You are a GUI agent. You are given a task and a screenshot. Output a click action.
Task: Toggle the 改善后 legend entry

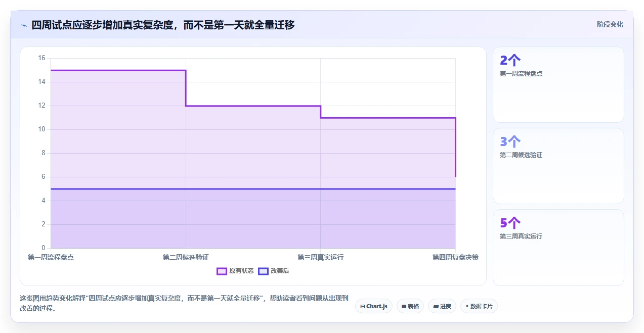(274, 271)
